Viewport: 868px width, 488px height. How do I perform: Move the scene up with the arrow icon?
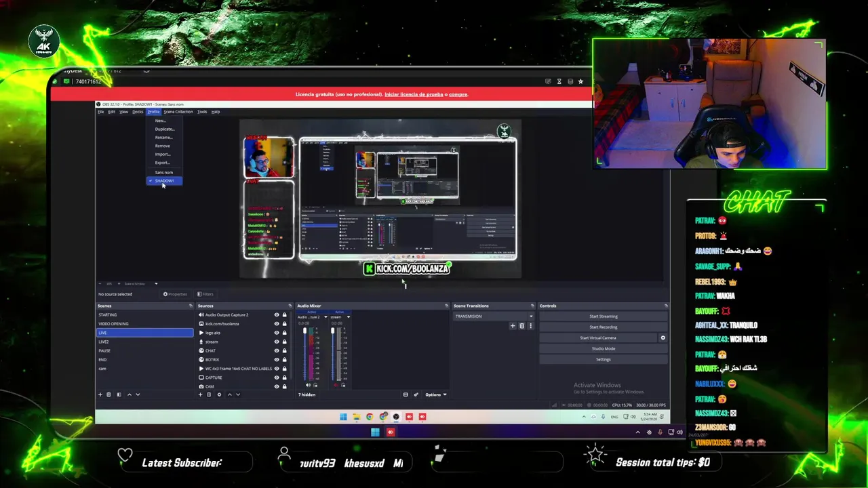[x=130, y=394]
